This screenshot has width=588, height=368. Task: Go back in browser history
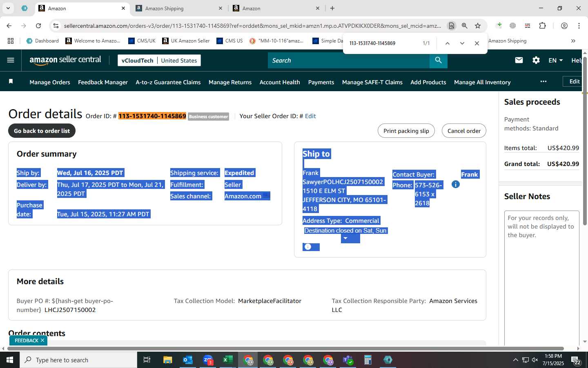(x=9, y=26)
